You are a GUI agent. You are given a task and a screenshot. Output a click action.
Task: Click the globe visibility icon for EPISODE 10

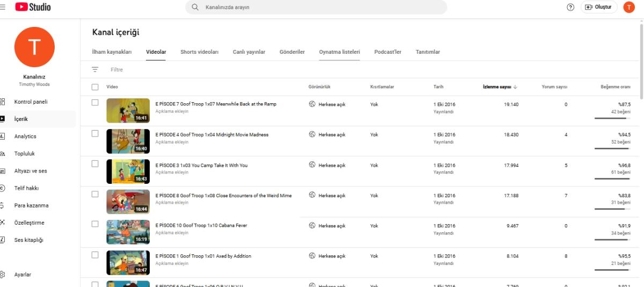pos(312,226)
